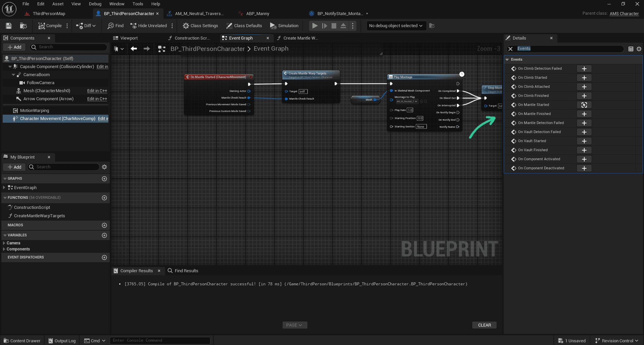Open My Blueprint view options gear

click(x=104, y=167)
